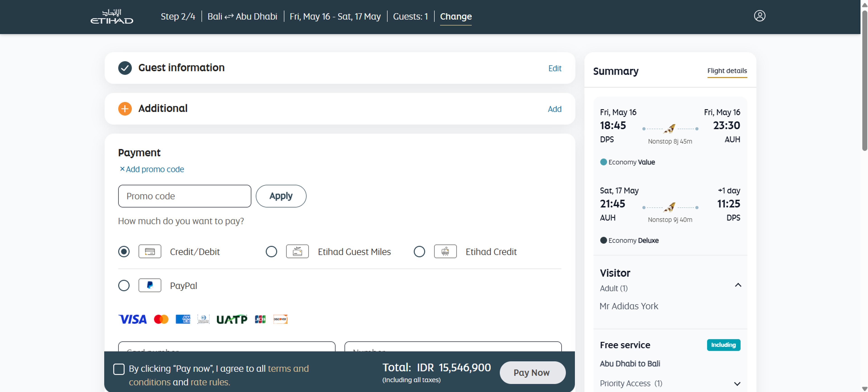Viewport: 868px width, 392px height.
Task: Expand the Priority Access chevron
Action: 737,384
